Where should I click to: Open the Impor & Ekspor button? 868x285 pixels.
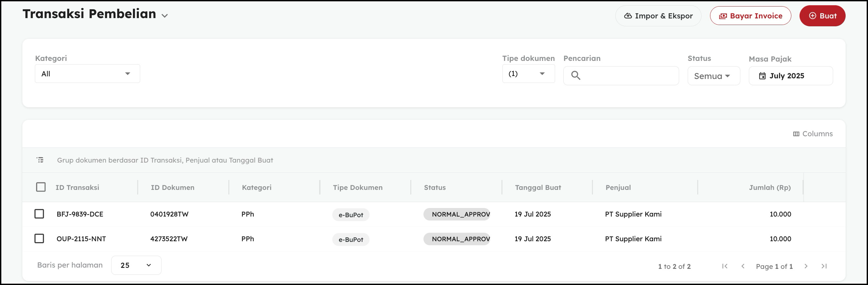pos(658,16)
